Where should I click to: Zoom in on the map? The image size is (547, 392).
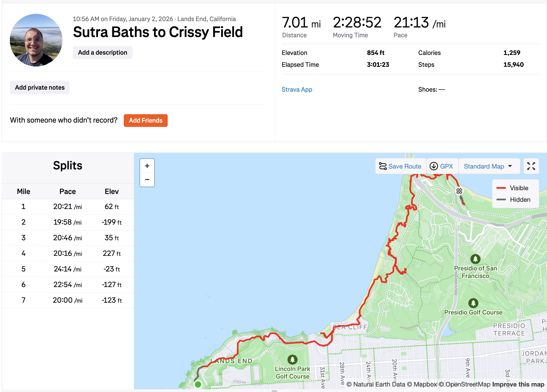pos(147,166)
